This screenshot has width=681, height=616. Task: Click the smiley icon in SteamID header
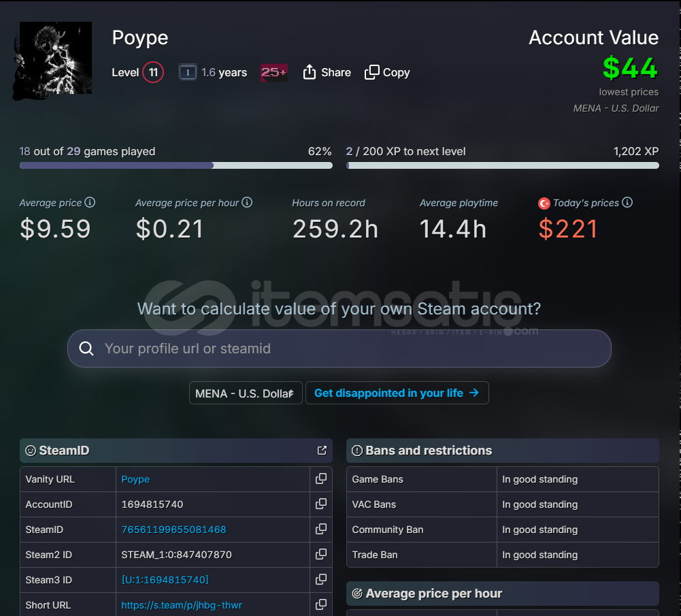coord(31,451)
